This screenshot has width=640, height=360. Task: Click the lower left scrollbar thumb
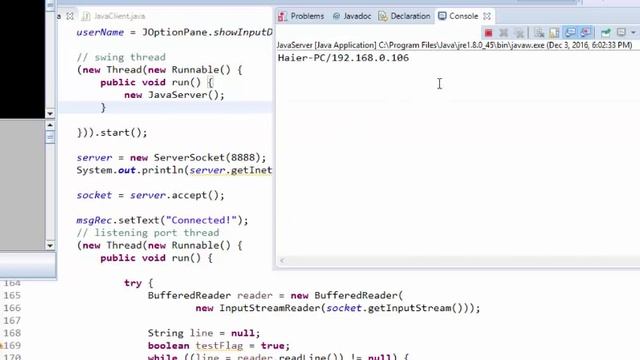(x=50, y=137)
